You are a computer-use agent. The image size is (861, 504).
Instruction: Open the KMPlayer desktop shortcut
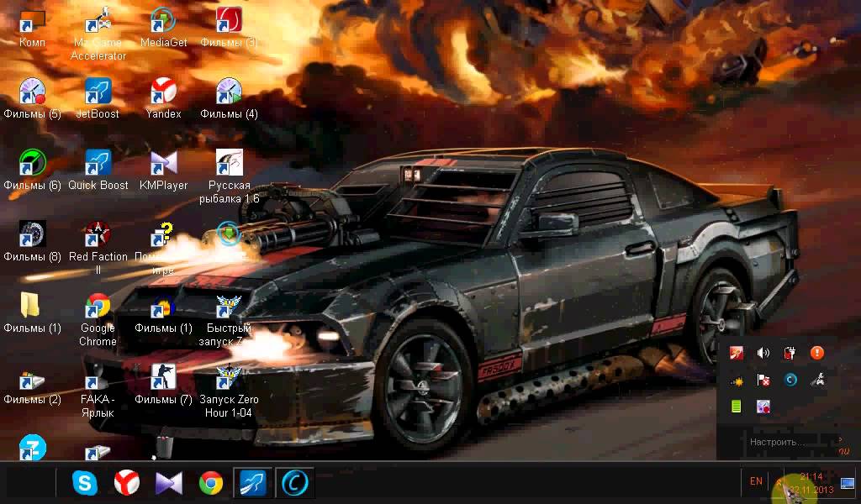[163, 170]
